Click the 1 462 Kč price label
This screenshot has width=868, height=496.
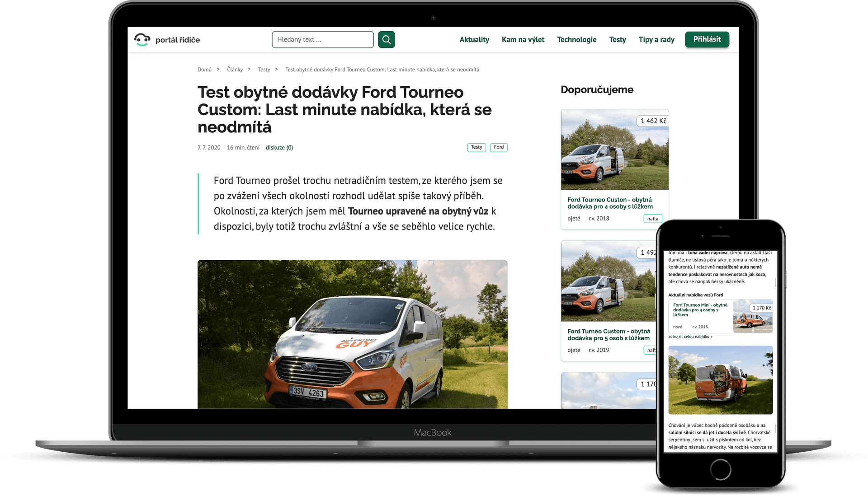[x=653, y=121]
